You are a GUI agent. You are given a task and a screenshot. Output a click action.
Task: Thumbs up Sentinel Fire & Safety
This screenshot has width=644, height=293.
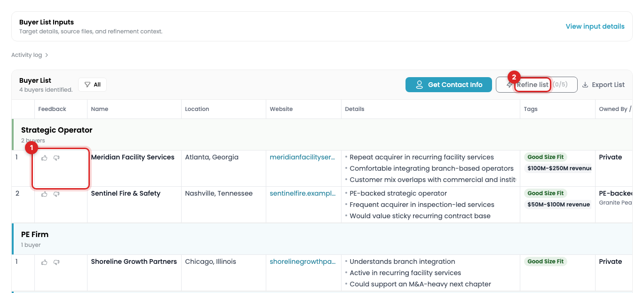click(44, 194)
